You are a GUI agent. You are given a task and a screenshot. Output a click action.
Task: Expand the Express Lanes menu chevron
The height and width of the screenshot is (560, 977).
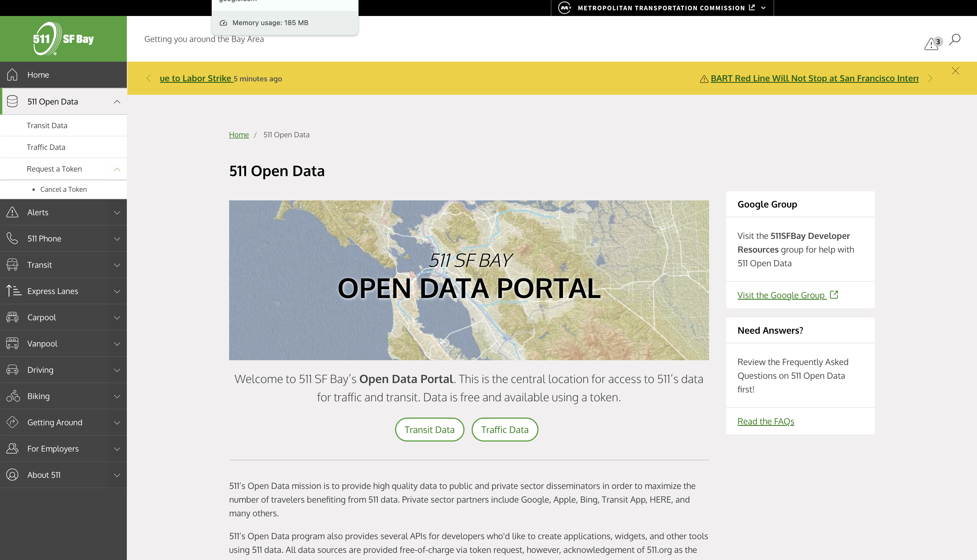(x=117, y=291)
